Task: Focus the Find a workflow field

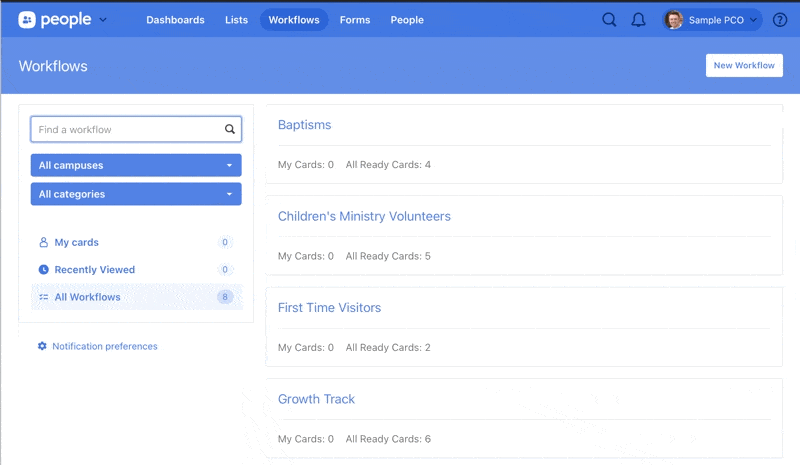Action: (125, 129)
